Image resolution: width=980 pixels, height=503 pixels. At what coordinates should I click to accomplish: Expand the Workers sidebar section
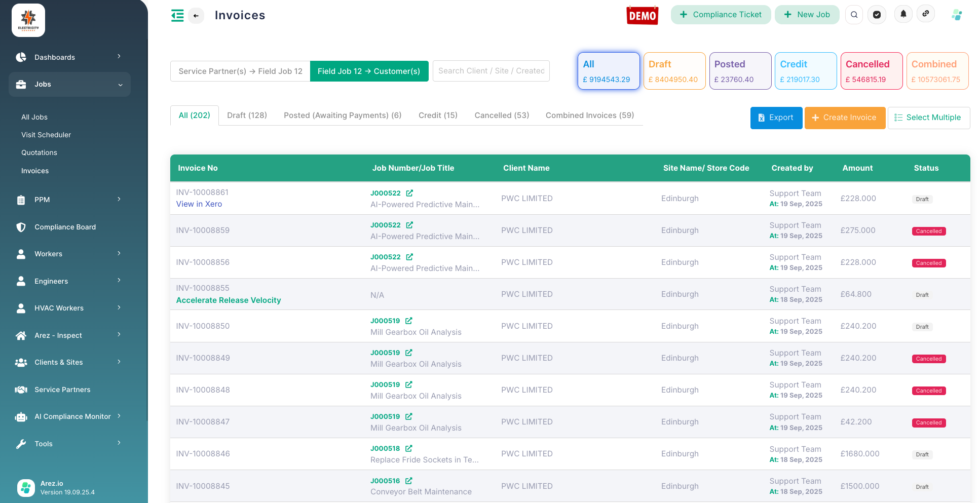click(x=48, y=254)
